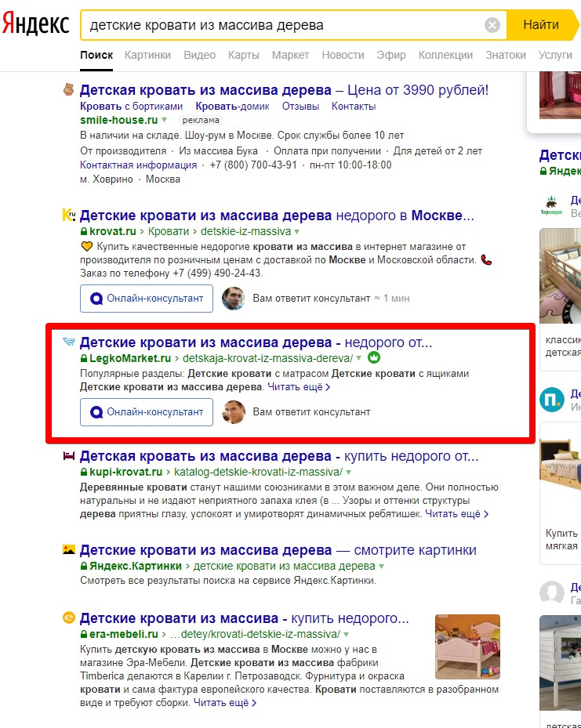Viewport: 581px width, 728px height.
Task: Open Контактная информация link
Action: (x=139, y=165)
